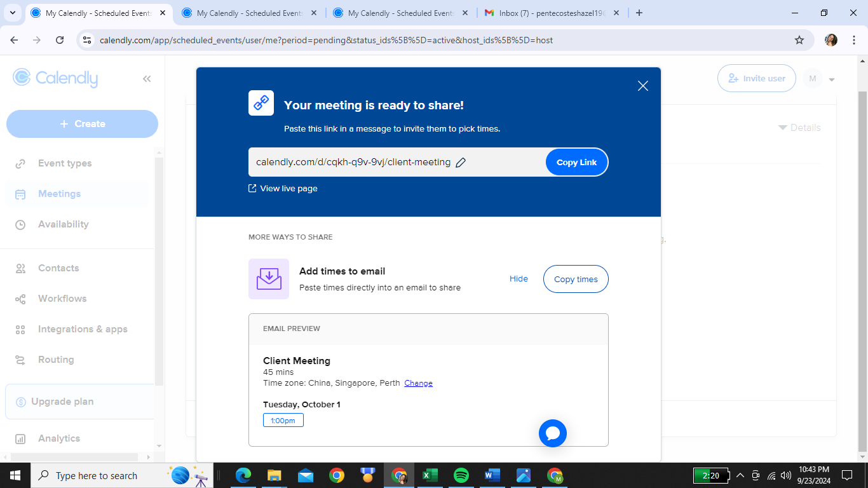Open Spotify from taskbar
The width and height of the screenshot is (868, 488).
pos(461,475)
